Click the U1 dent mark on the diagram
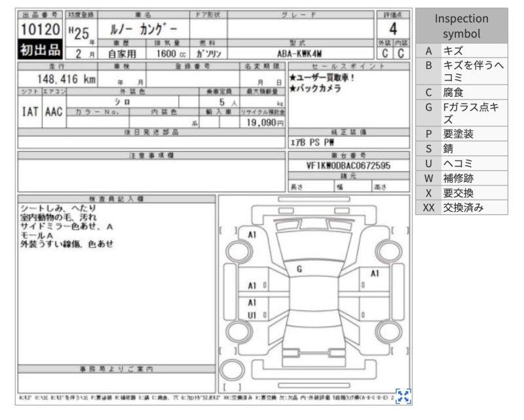Image resolution: width=524 pixels, height=420 pixels. click(253, 315)
